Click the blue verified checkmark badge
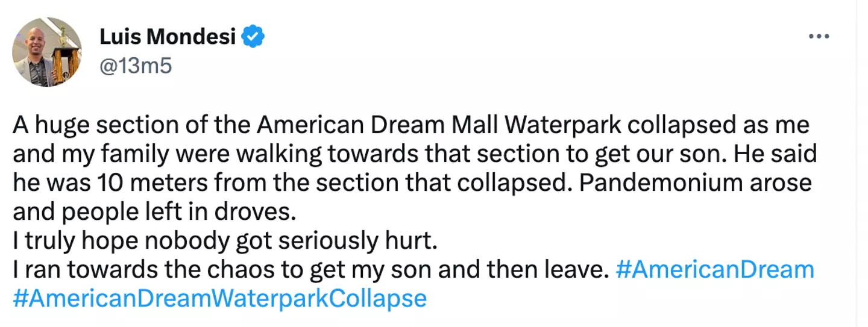 (253, 38)
